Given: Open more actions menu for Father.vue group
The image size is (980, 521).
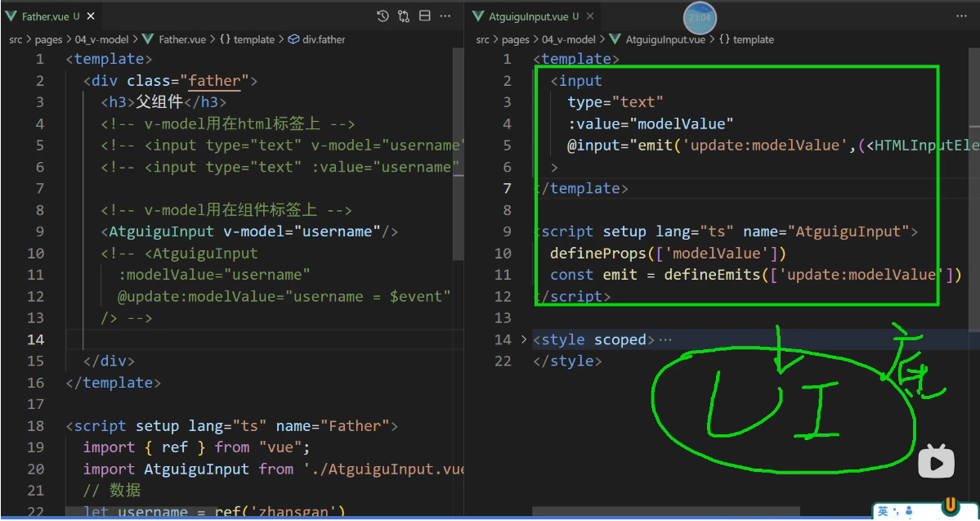Looking at the screenshot, I should tap(445, 16).
